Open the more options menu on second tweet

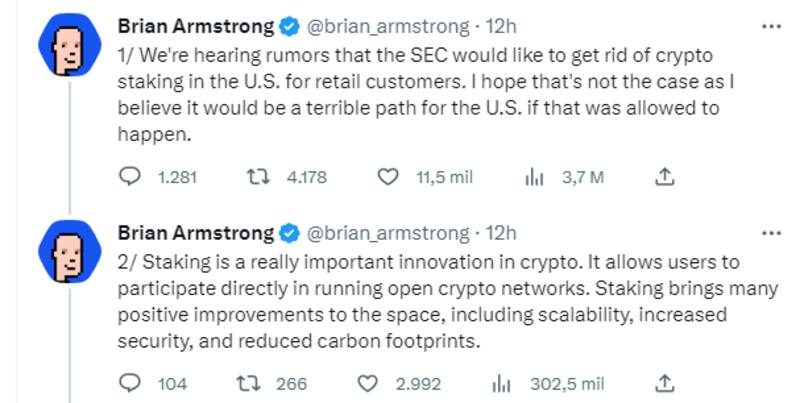(771, 232)
